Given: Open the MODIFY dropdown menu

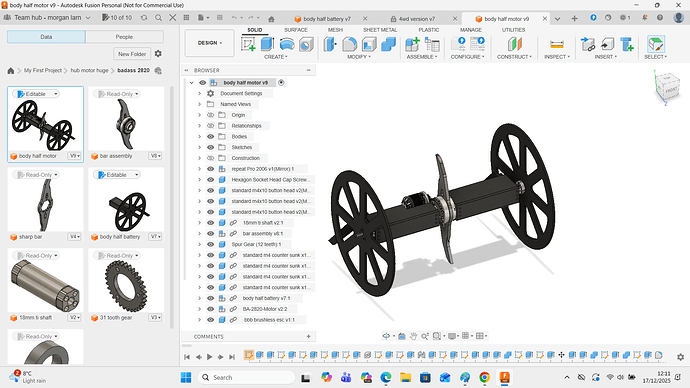Looking at the screenshot, I should point(359,57).
